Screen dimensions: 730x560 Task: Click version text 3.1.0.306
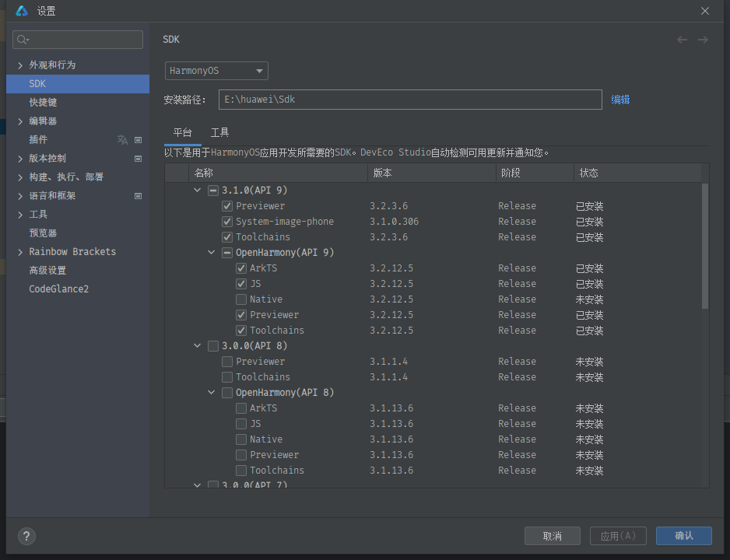(x=394, y=222)
